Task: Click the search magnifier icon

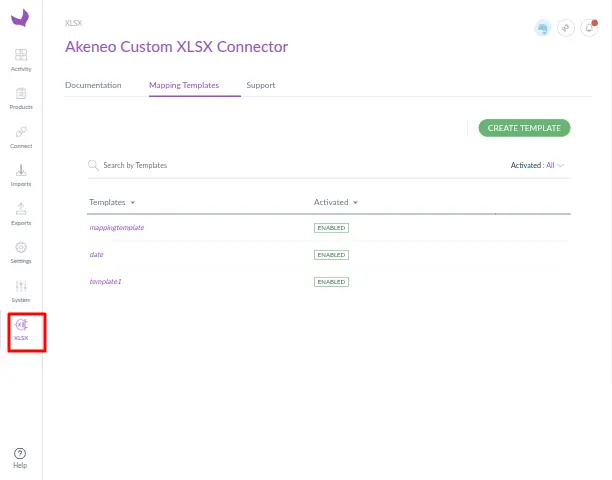Action: coord(93,165)
